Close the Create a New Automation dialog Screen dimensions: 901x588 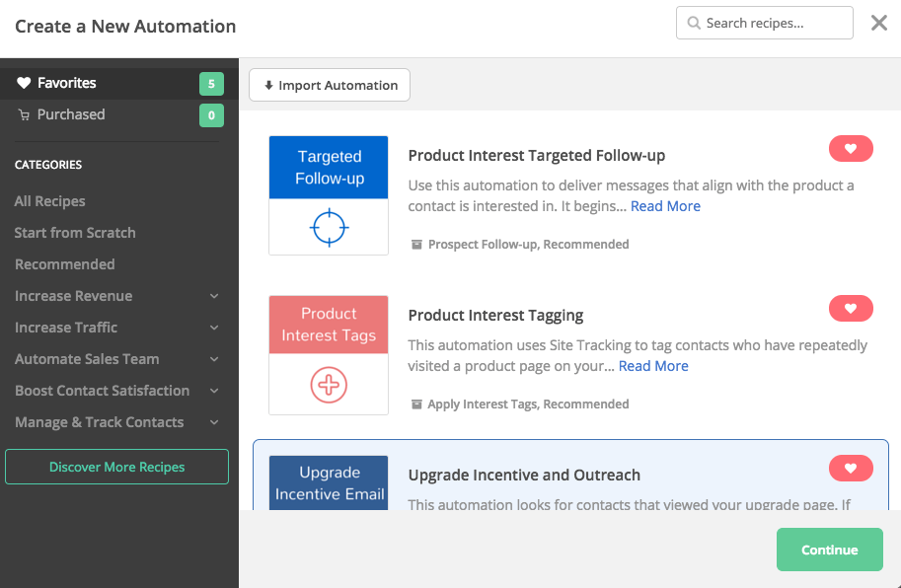pos(878,23)
